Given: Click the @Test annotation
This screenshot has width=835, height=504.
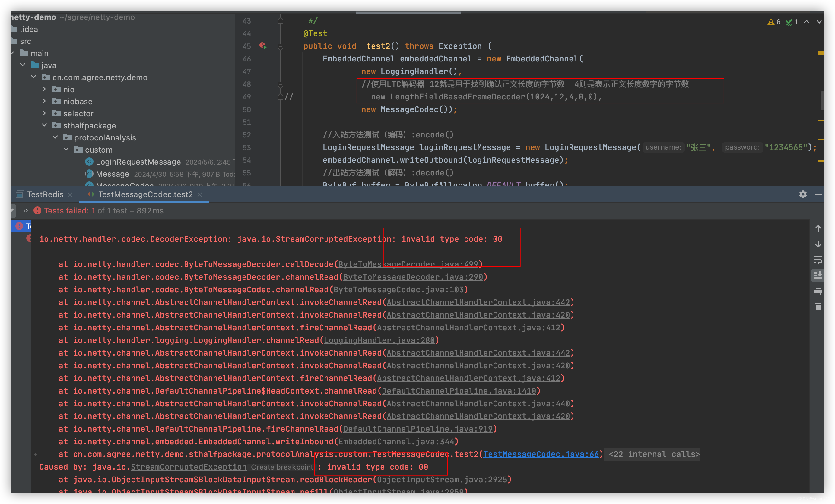Looking at the screenshot, I should pos(315,33).
